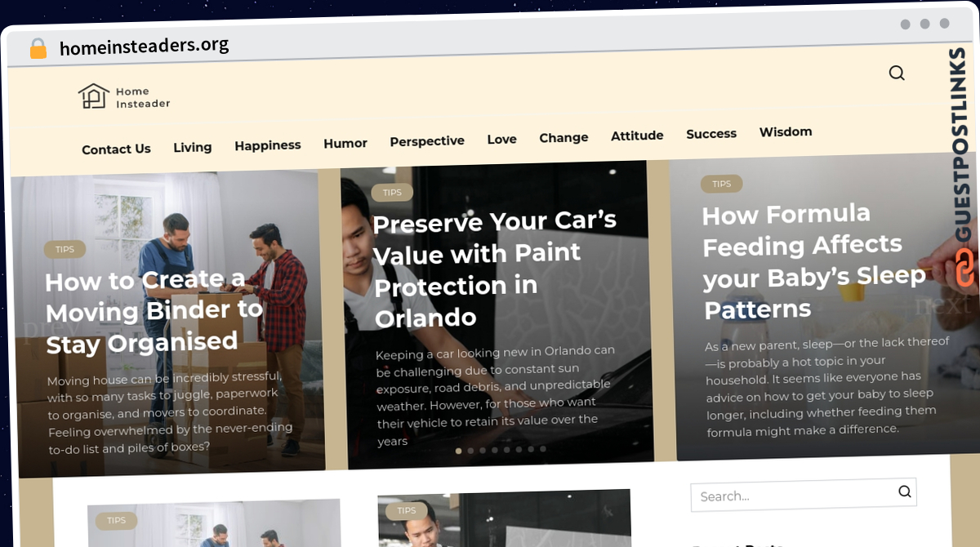Open the lower moving binder post thumbnail

point(214,523)
